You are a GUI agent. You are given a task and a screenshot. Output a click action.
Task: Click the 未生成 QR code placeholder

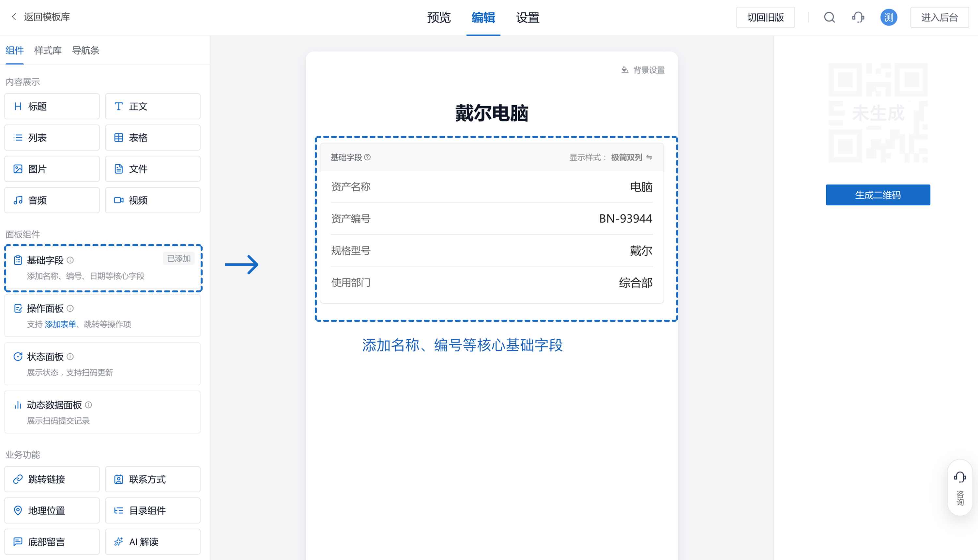click(x=878, y=113)
